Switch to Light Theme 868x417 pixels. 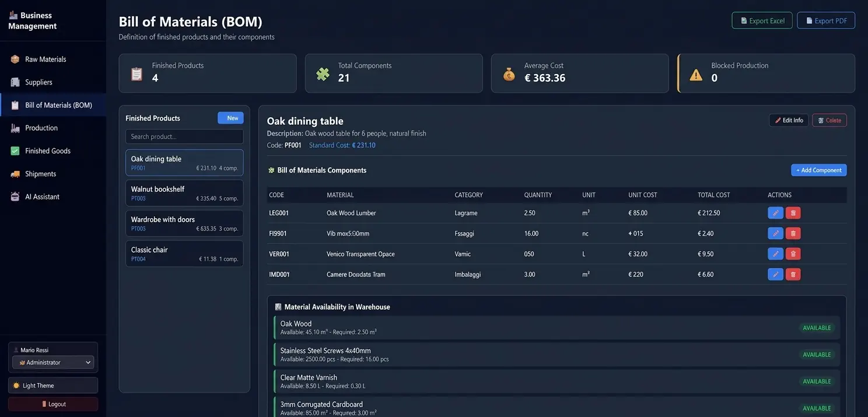53,386
